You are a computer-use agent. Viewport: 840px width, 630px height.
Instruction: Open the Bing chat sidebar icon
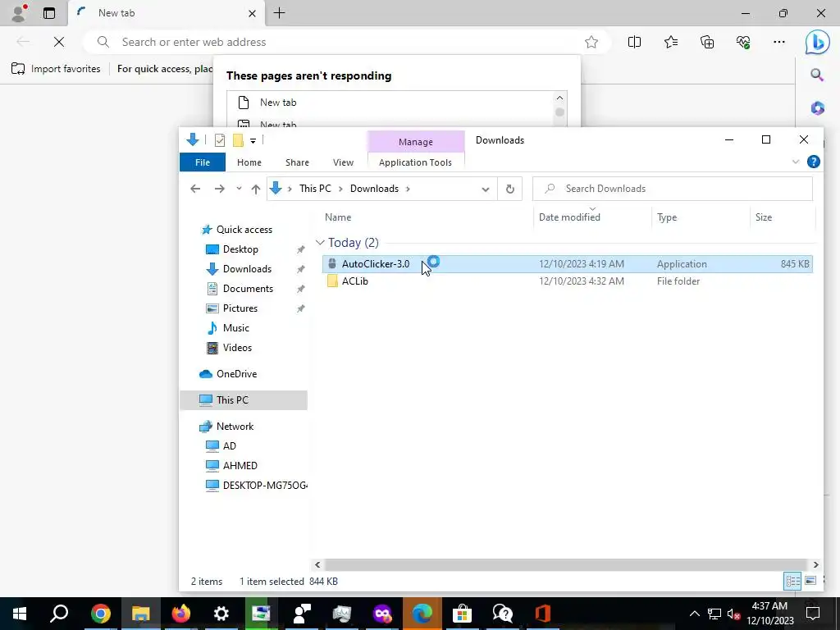pyautogui.click(x=818, y=42)
